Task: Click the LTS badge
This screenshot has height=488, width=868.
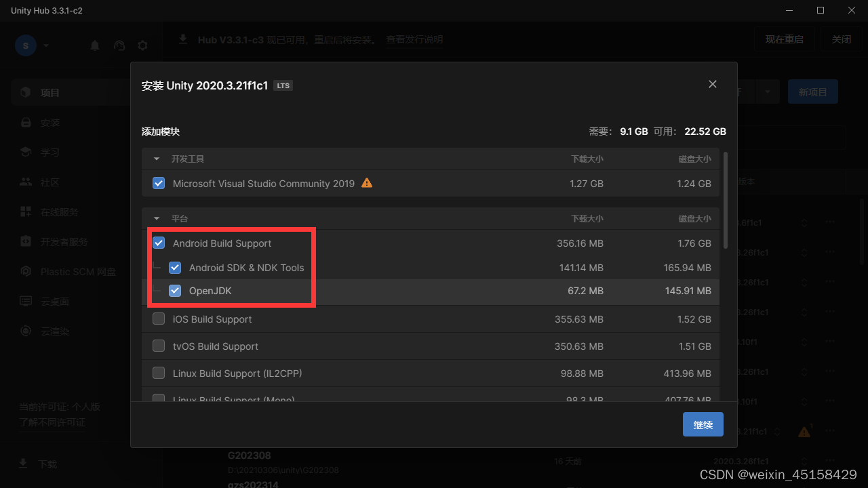Action: point(283,86)
